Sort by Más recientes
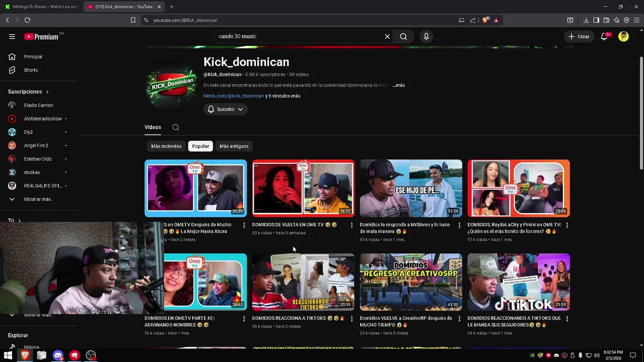This screenshot has width=644, height=362. pos(166,146)
